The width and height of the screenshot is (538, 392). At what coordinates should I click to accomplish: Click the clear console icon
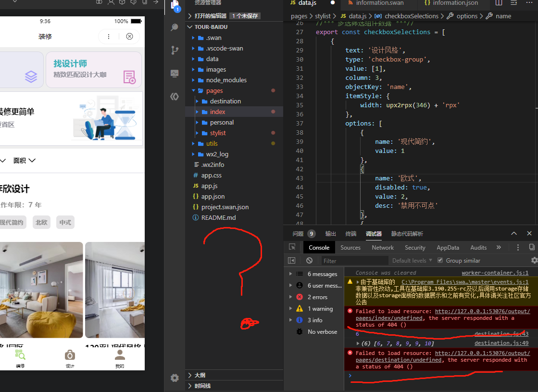coord(309,261)
